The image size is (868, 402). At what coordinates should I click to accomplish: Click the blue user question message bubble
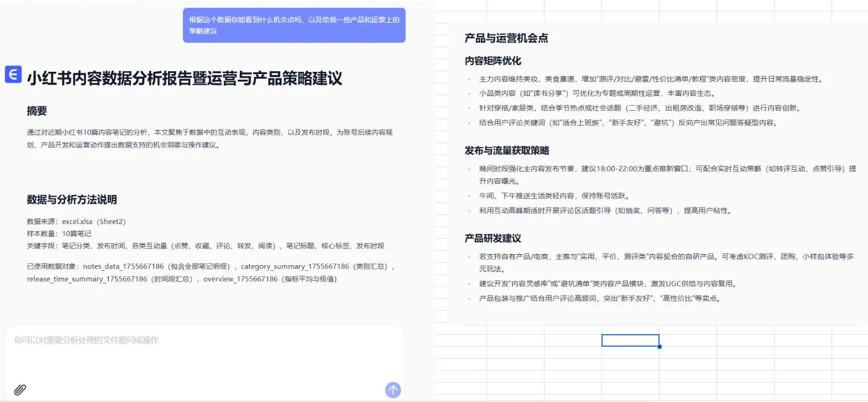[x=294, y=25]
